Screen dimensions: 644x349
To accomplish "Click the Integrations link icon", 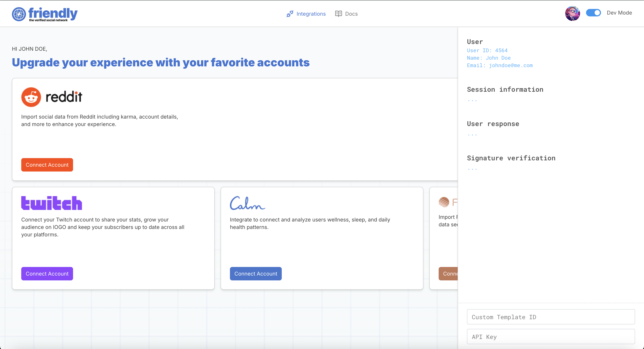I will coord(290,14).
